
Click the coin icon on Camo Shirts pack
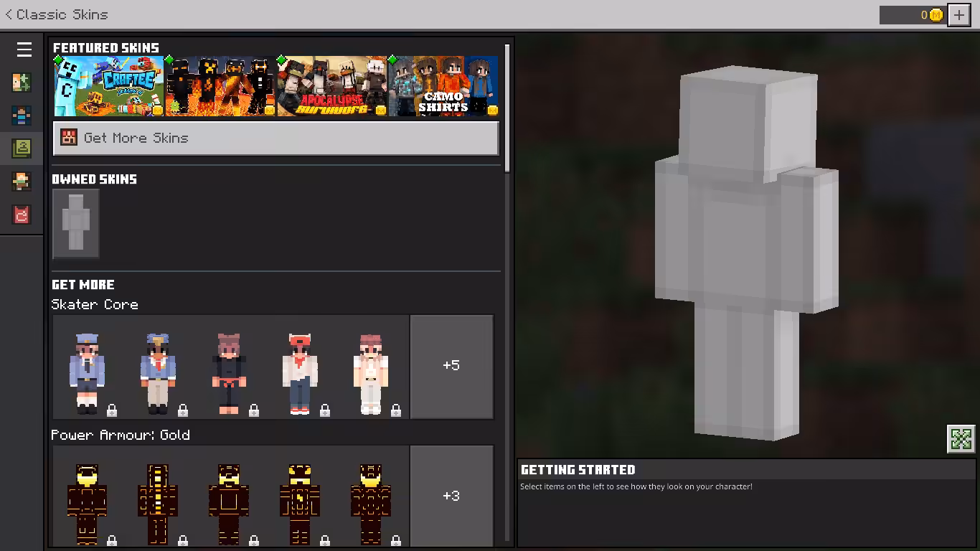click(492, 110)
